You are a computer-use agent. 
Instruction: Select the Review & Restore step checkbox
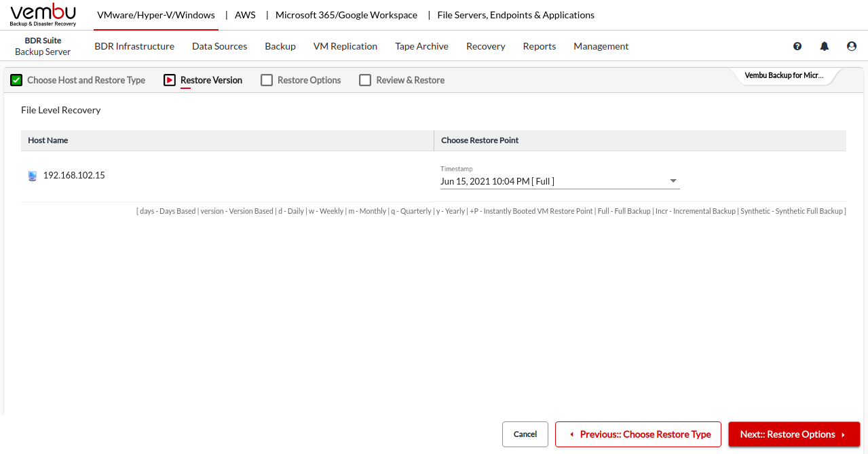pos(365,80)
